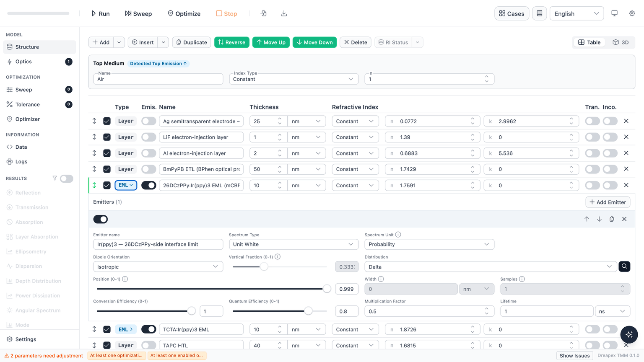Open the Dipole Orientation Isotropic dropdown
Screen dimensions: 644x362
(x=158, y=266)
